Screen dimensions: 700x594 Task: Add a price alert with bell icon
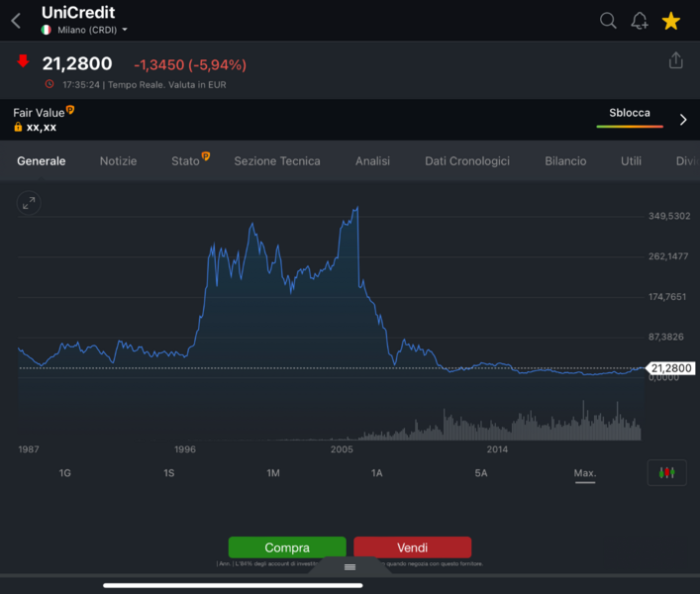pos(640,21)
